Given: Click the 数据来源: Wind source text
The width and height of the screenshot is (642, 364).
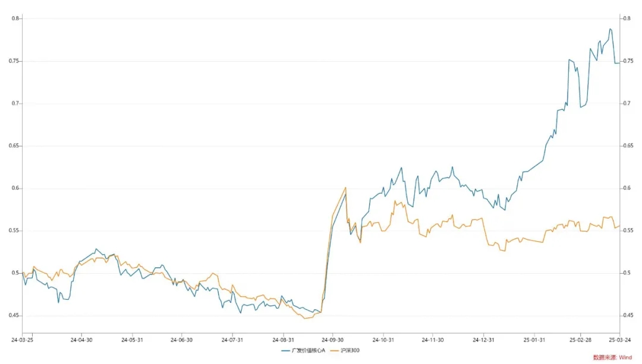Looking at the screenshot, I should coord(612,357).
